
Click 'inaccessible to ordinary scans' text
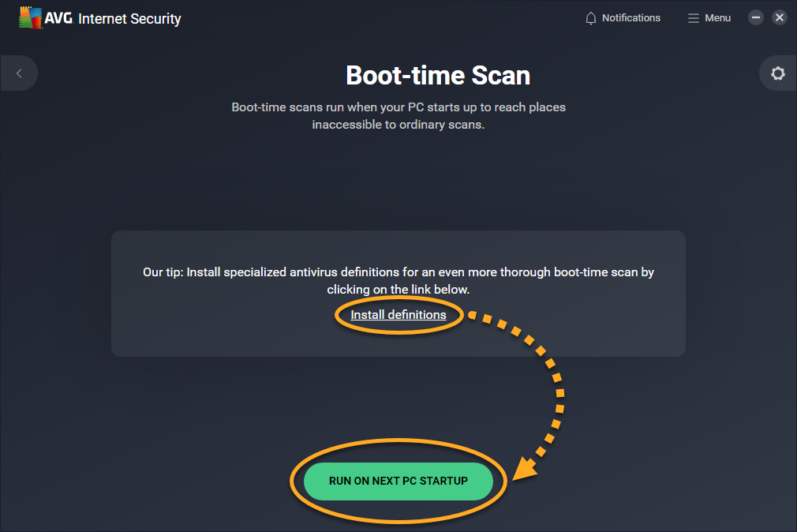398,125
